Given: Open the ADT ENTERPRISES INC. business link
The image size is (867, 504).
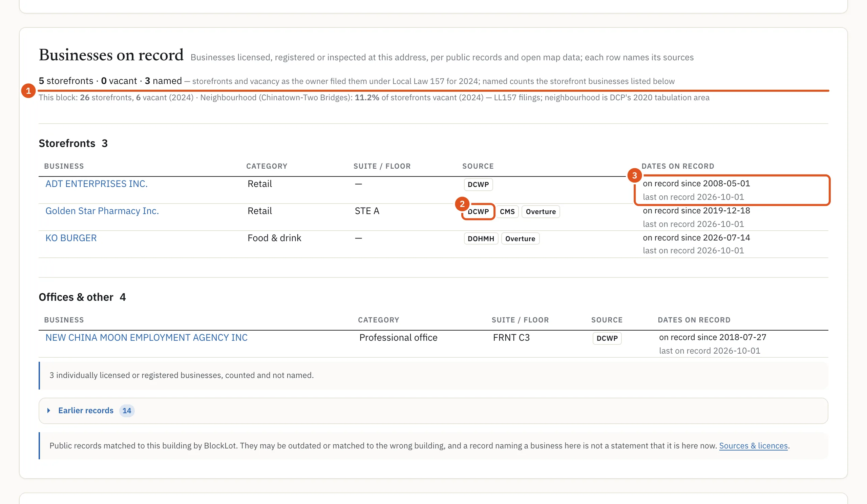Looking at the screenshot, I should pos(96,184).
